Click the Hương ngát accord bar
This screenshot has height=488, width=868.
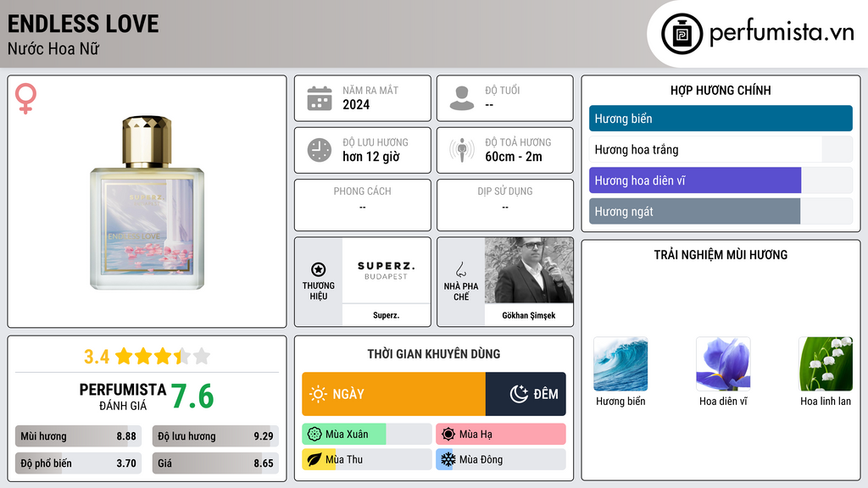pyautogui.click(x=721, y=211)
